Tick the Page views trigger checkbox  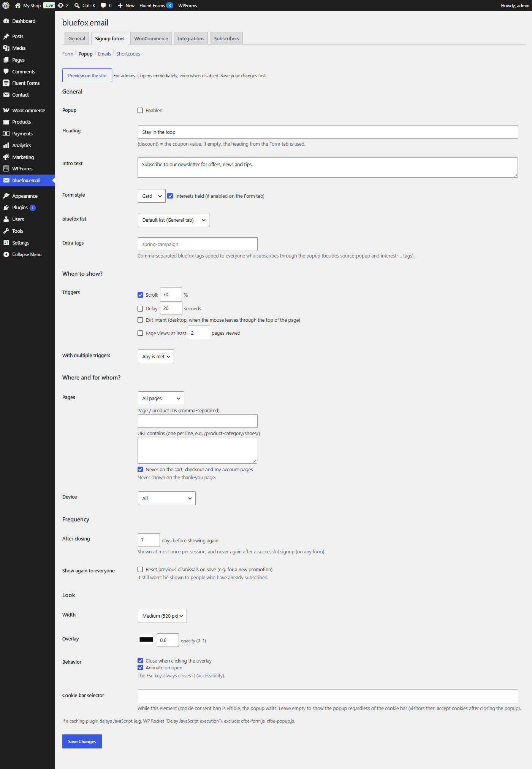click(x=140, y=333)
